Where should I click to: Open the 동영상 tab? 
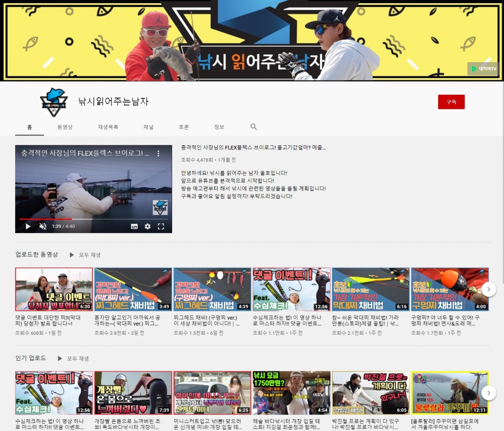click(x=65, y=127)
